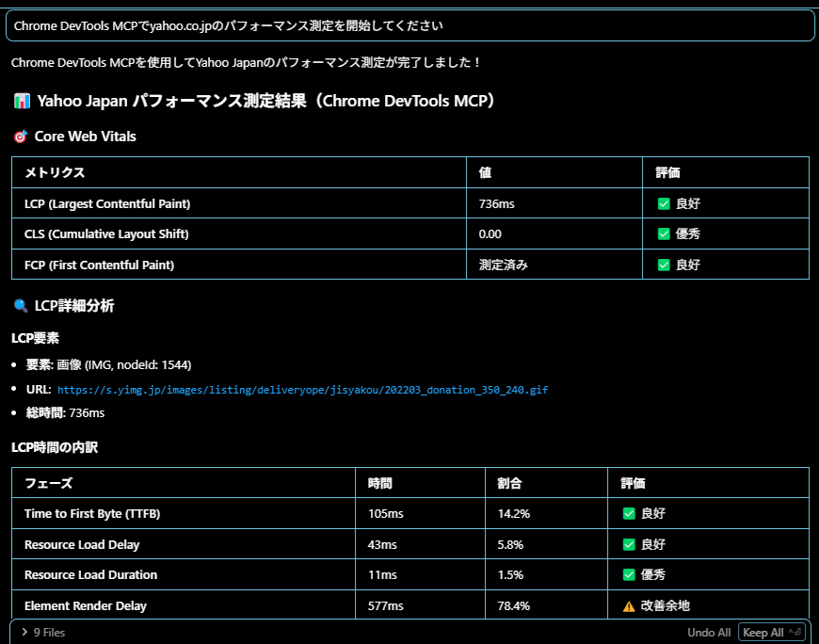The image size is (819, 644).
Task: Click the '要素: 画像 (IMG, nodeId: 1544)' bullet
Action: (108, 364)
